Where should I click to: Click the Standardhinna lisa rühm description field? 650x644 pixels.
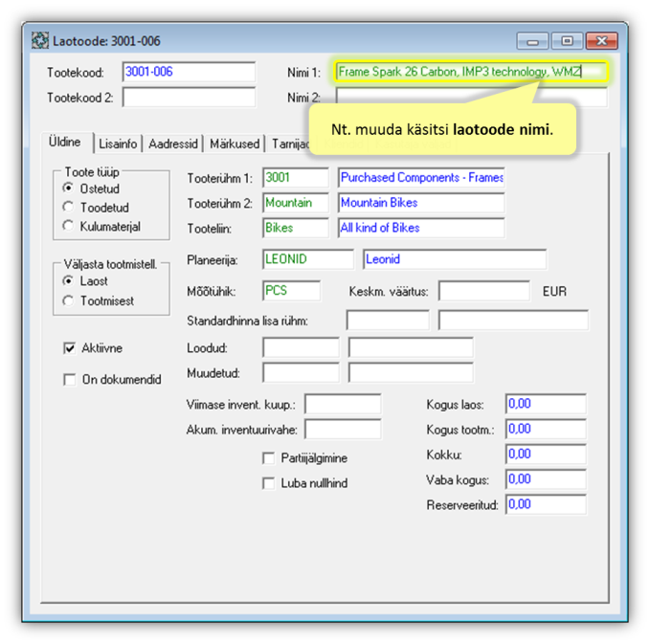coord(514,321)
